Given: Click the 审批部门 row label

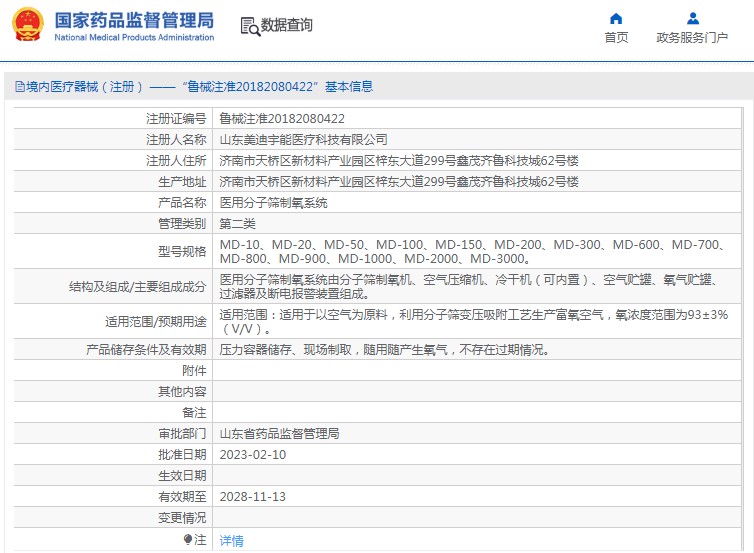Looking at the screenshot, I should point(182,434).
